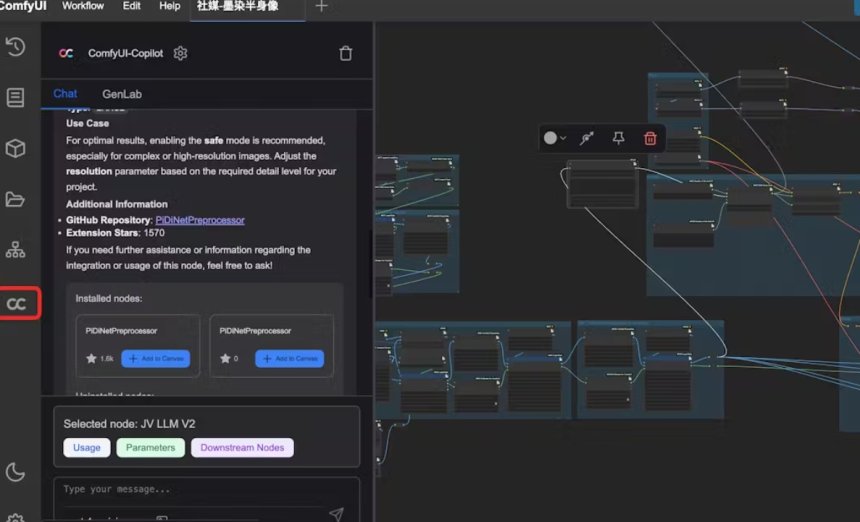This screenshot has width=860, height=522.
Task: Focus the Type your message input
Action: coord(206,490)
